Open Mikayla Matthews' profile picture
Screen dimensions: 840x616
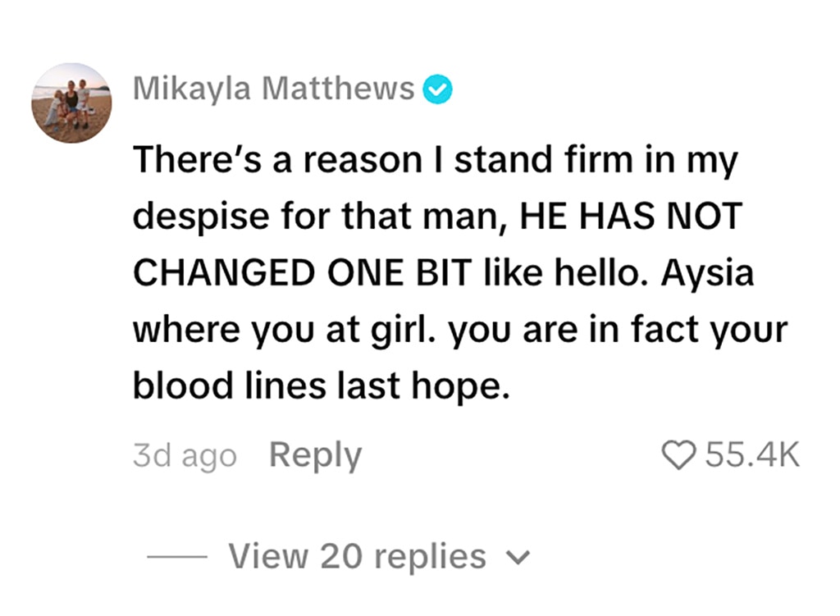(71, 103)
